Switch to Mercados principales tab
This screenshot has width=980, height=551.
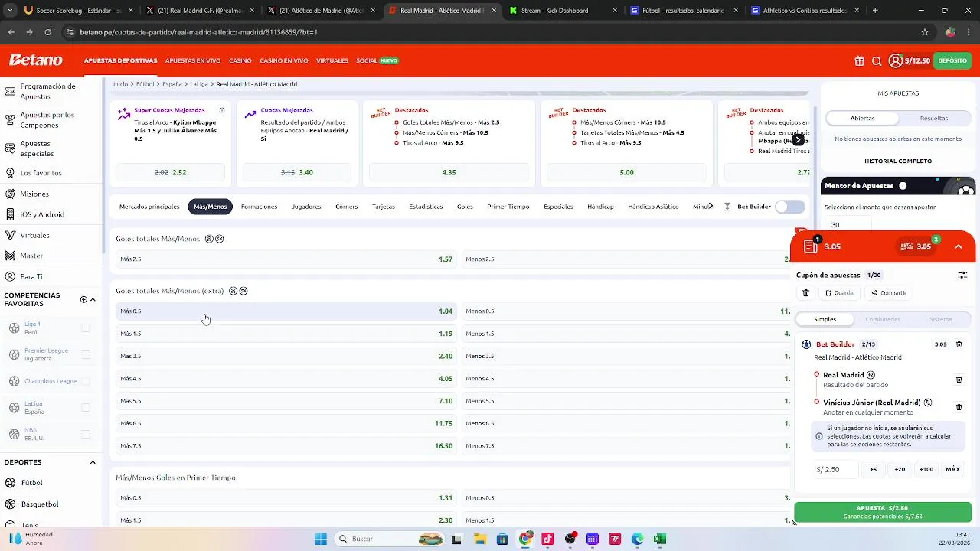pyautogui.click(x=149, y=207)
